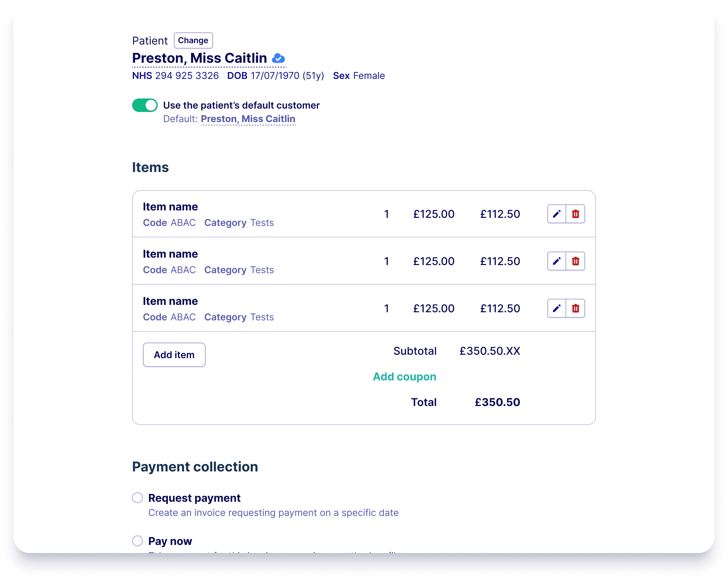
Task: Click the patient name Preston, Miss Caitlin heading
Action: coord(199,58)
